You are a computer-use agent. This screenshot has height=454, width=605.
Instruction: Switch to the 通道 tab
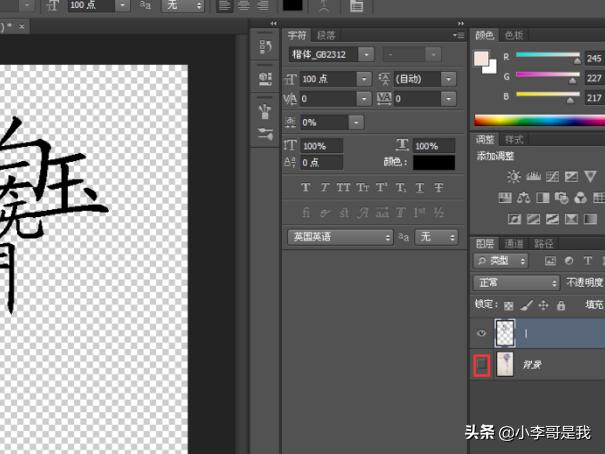click(514, 243)
